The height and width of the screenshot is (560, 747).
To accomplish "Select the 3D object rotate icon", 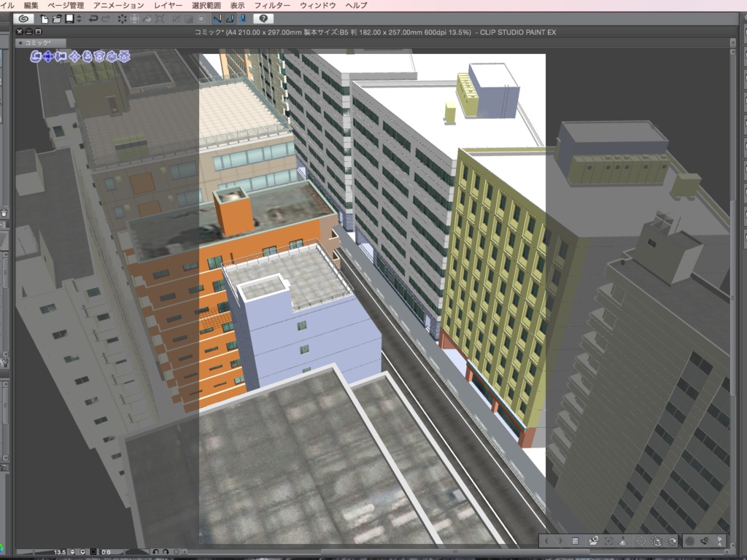I will coord(87,57).
